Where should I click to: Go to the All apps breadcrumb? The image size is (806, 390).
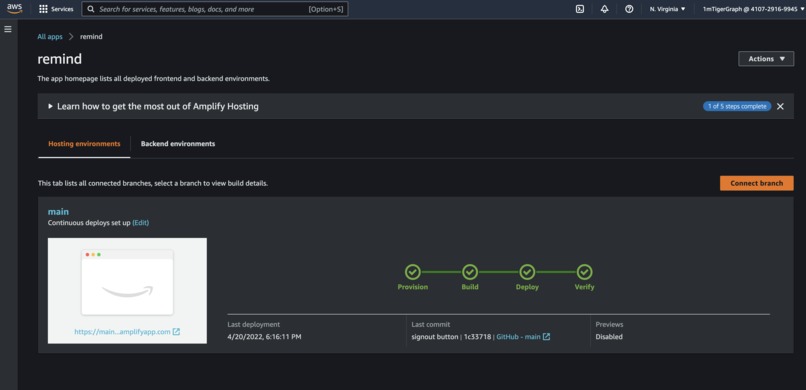coord(50,36)
